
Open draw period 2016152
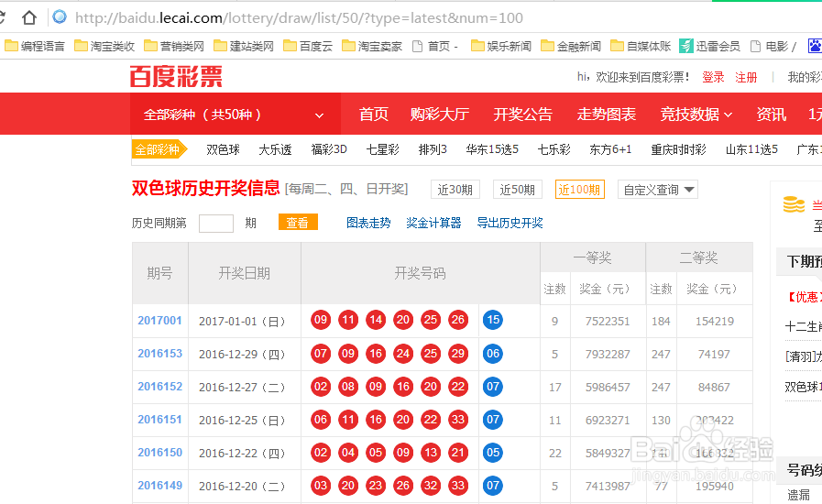(x=159, y=387)
